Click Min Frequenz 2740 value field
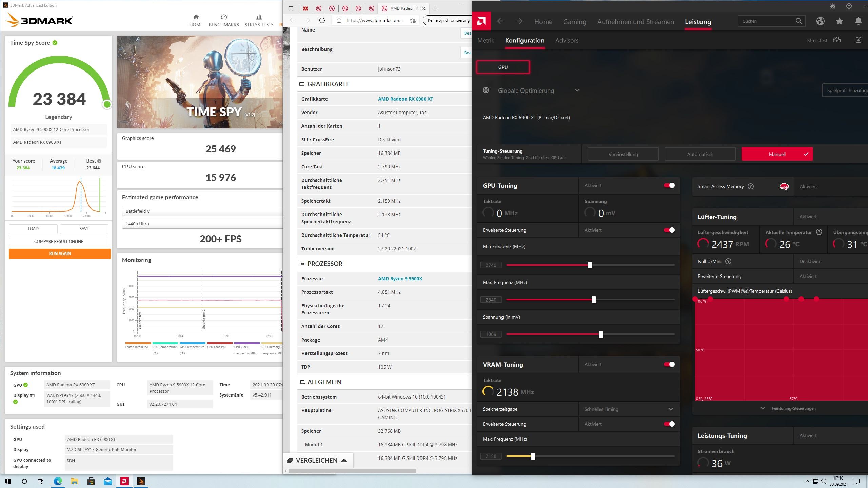This screenshot has height=488, width=868. pos(491,265)
